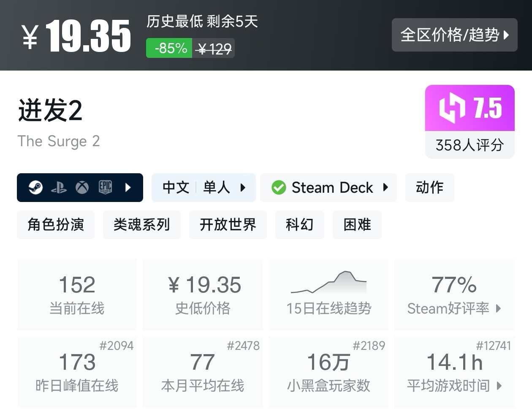Click the 358人评分 rating count
The width and height of the screenshot is (532, 412).
(x=470, y=145)
